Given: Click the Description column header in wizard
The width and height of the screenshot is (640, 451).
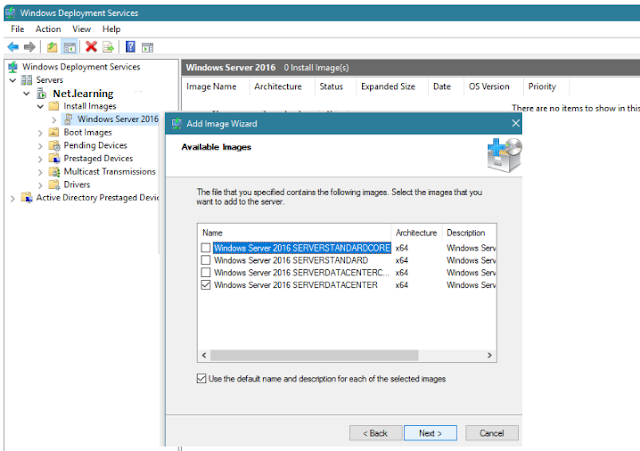Looking at the screenshot, I should [x=469, y=233].
